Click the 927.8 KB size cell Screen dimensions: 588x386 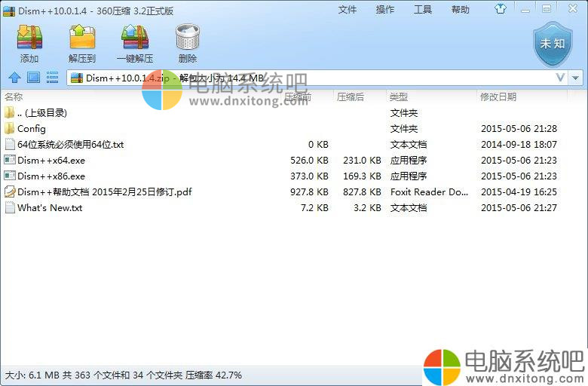[309, 191]
